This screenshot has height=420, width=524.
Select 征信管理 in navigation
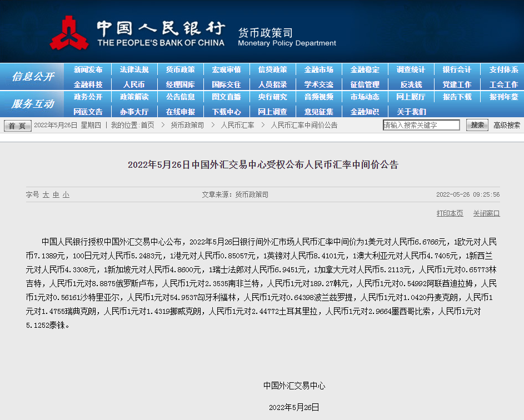click(x=365, y=84)
